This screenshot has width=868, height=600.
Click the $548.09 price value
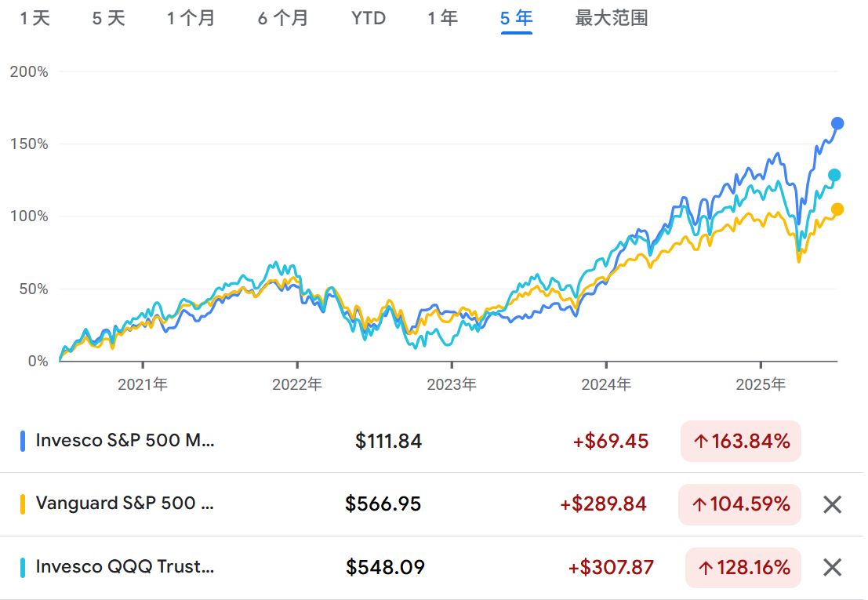tap(385, 567)
